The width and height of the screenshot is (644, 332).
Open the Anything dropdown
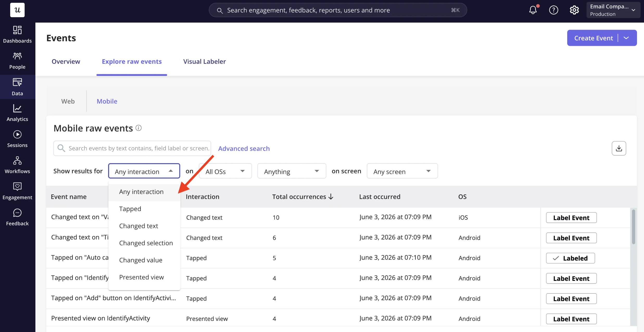tap(292, 171)
